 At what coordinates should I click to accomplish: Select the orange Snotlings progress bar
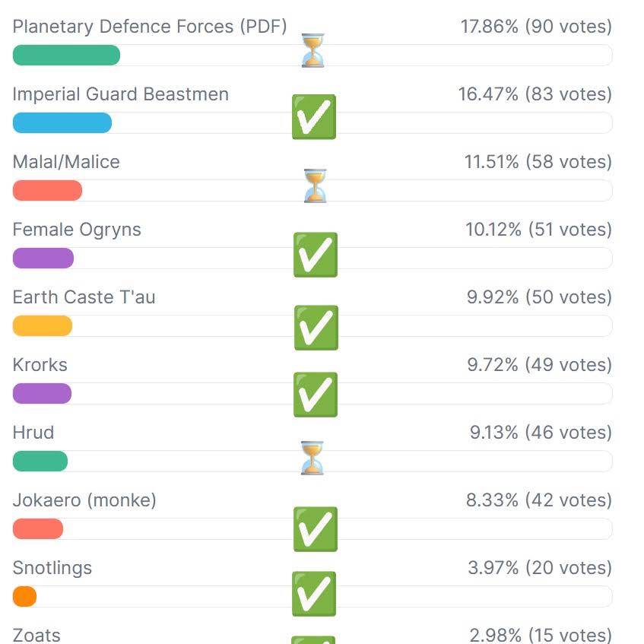tap(24, 596)
